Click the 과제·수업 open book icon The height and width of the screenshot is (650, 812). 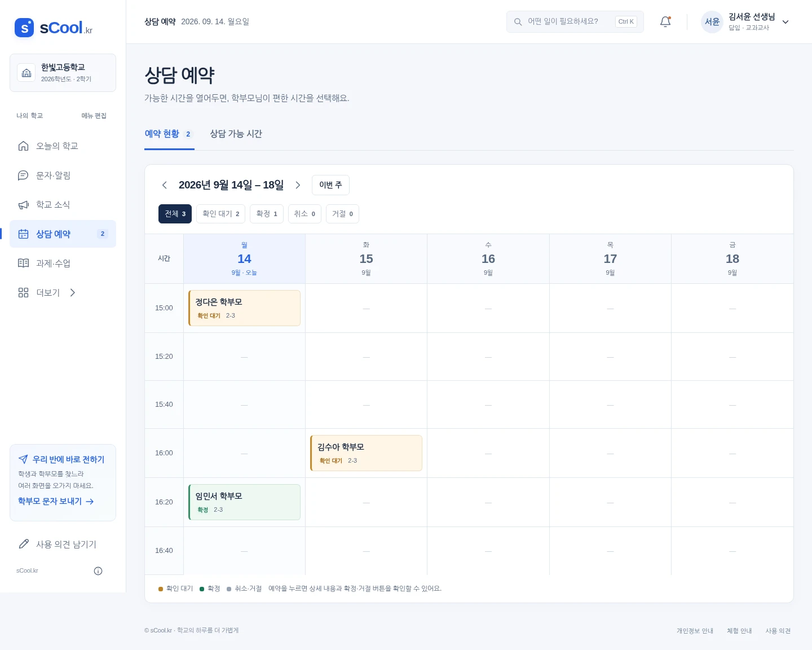point(23,263)
